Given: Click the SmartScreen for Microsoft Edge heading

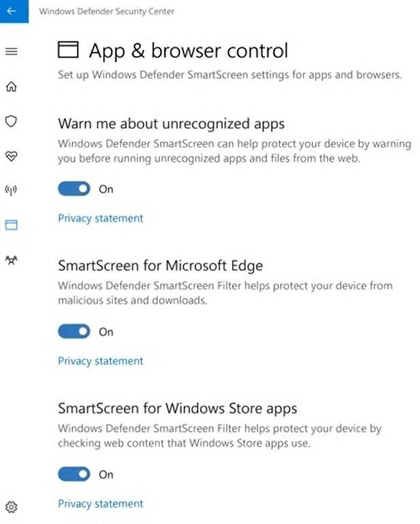Looking at the screenshot, I should pyautogui.click(x=160, y=265).
